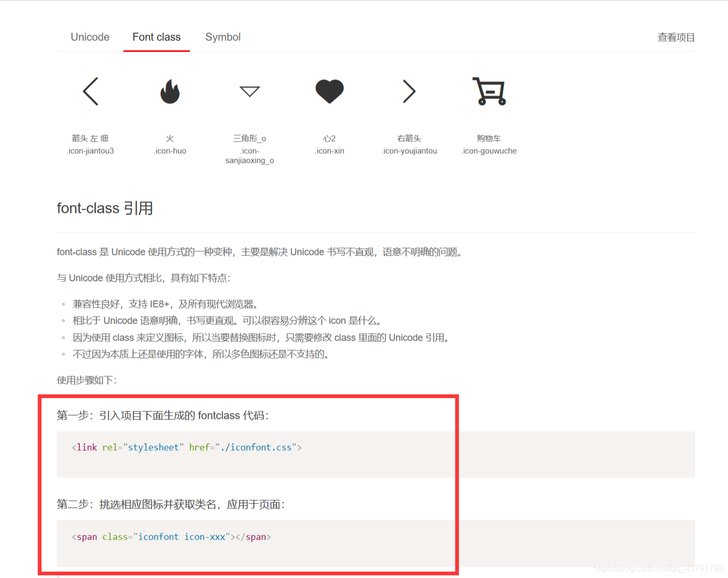Click the .icon-youjiantou class name
Screen dimensions: 728x578
point(409,151)
